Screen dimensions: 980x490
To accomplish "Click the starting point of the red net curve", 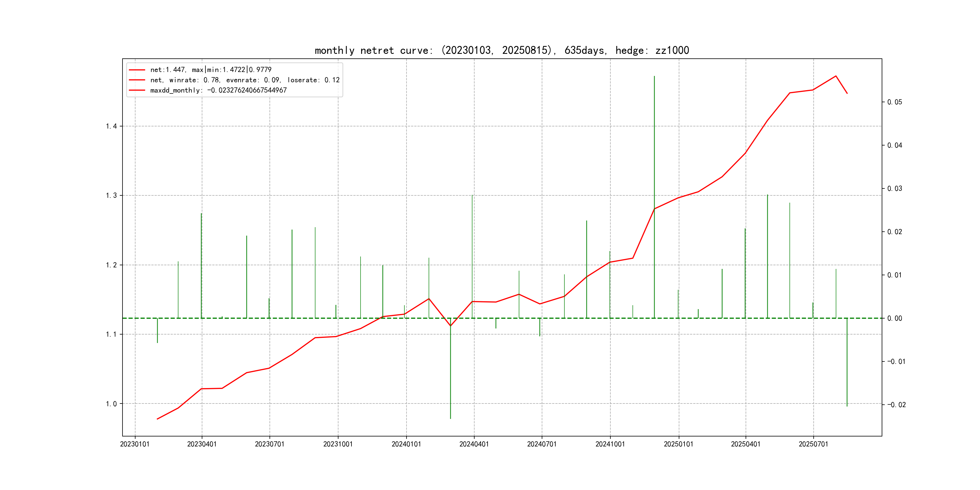I will tap(158, 419).
